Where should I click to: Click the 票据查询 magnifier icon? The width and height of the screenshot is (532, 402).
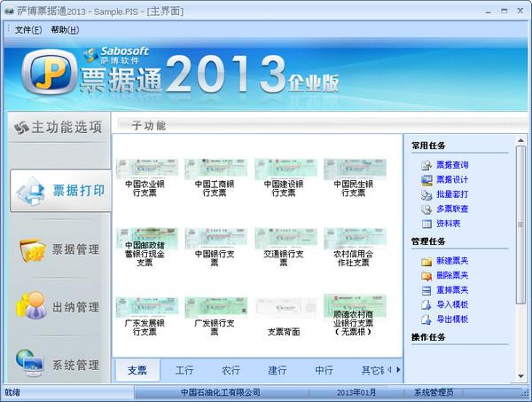(426, 165)
